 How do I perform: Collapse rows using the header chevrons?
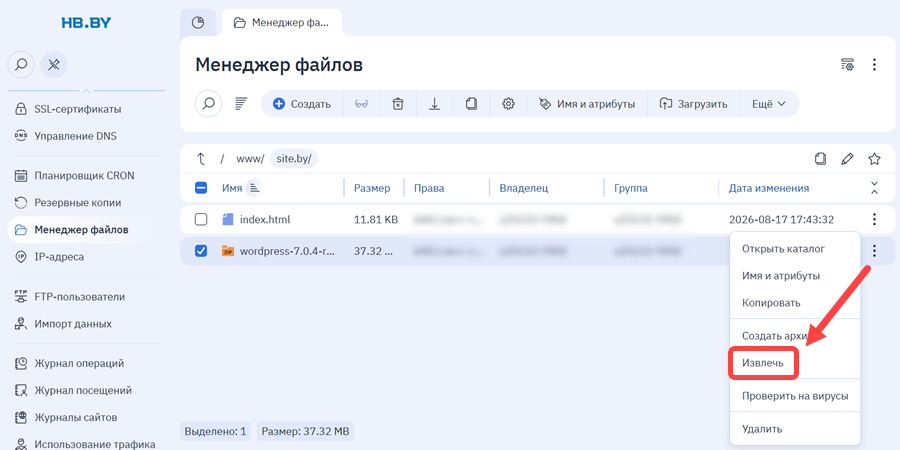pos(874,188)
